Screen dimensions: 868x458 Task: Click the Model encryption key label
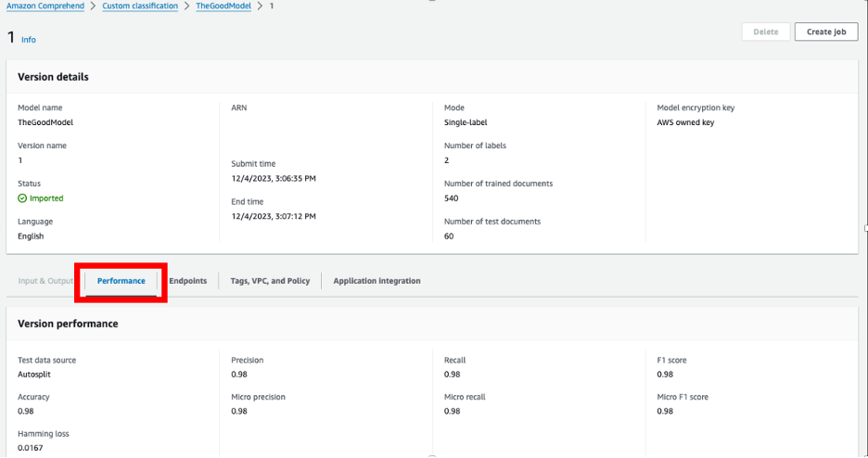(x=696, y=108)
